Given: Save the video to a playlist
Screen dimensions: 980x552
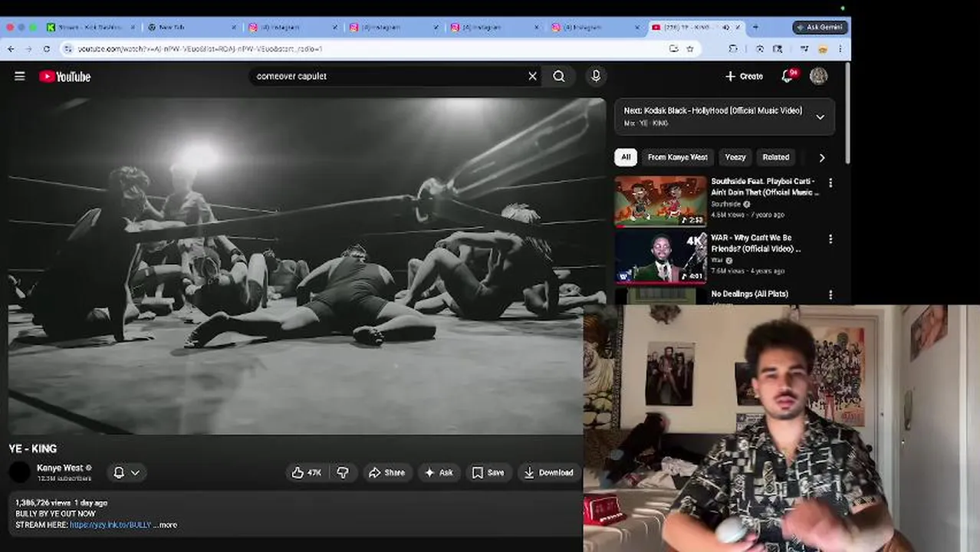Looking at the screenshot, I should [488, 472].
